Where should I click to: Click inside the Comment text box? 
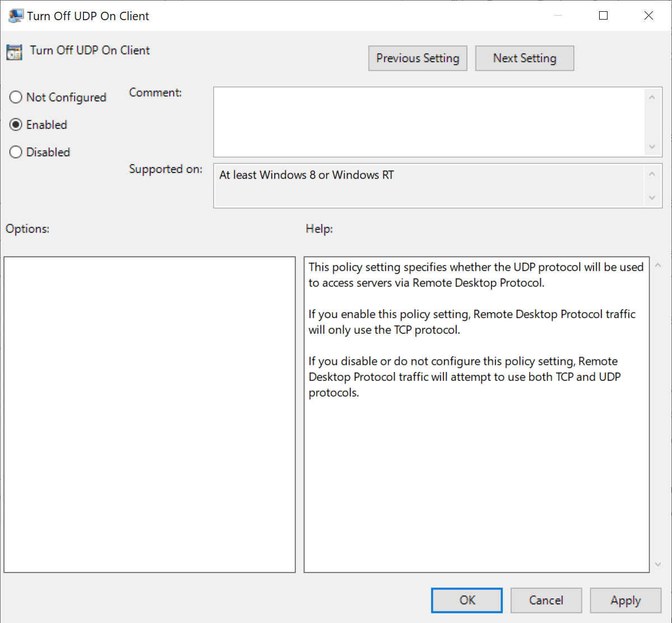[429, 122]
